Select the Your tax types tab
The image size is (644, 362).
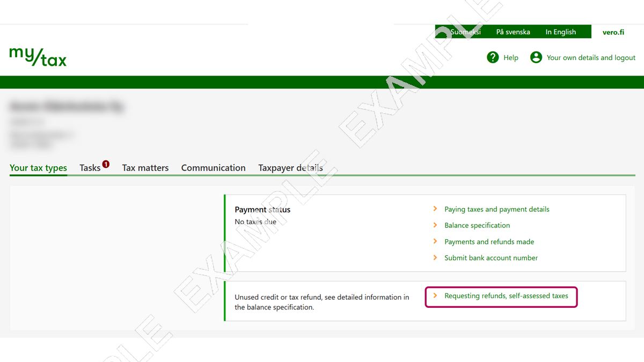click(38, 168)
